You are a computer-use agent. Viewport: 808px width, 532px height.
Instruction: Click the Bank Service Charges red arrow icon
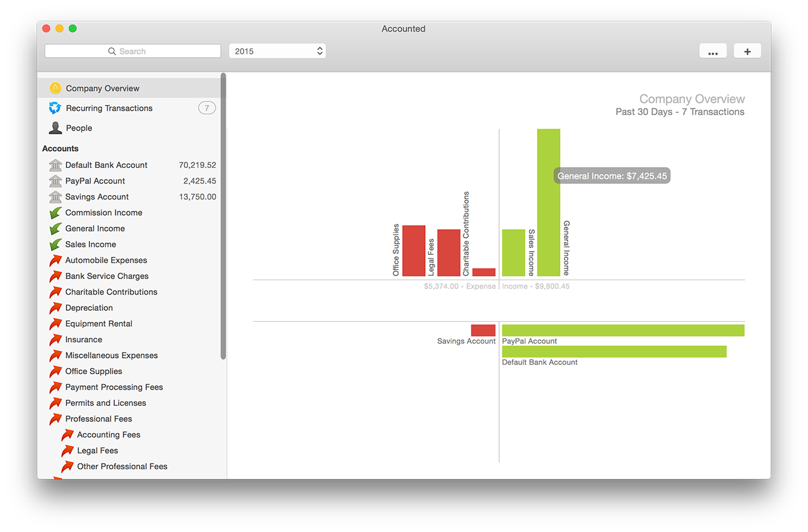pyautogui.click(x=55, y=276)
